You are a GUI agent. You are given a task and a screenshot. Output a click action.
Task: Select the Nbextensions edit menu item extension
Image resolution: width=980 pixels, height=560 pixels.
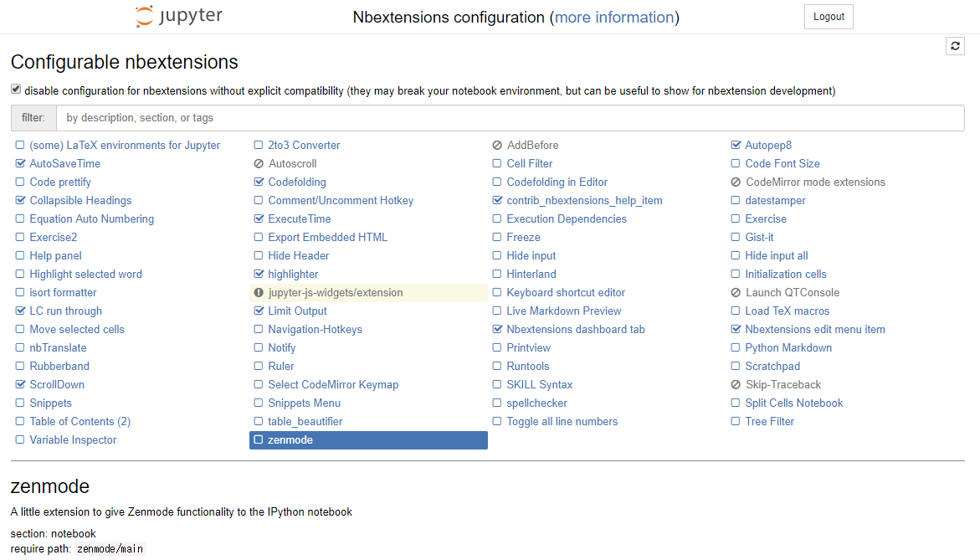coord(815,329)
